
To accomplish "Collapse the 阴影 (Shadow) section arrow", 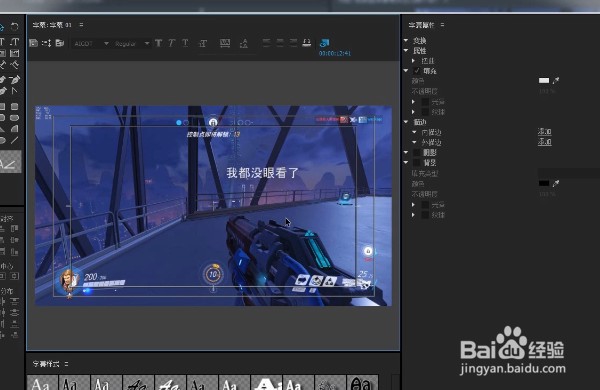I will pos(406,152).
